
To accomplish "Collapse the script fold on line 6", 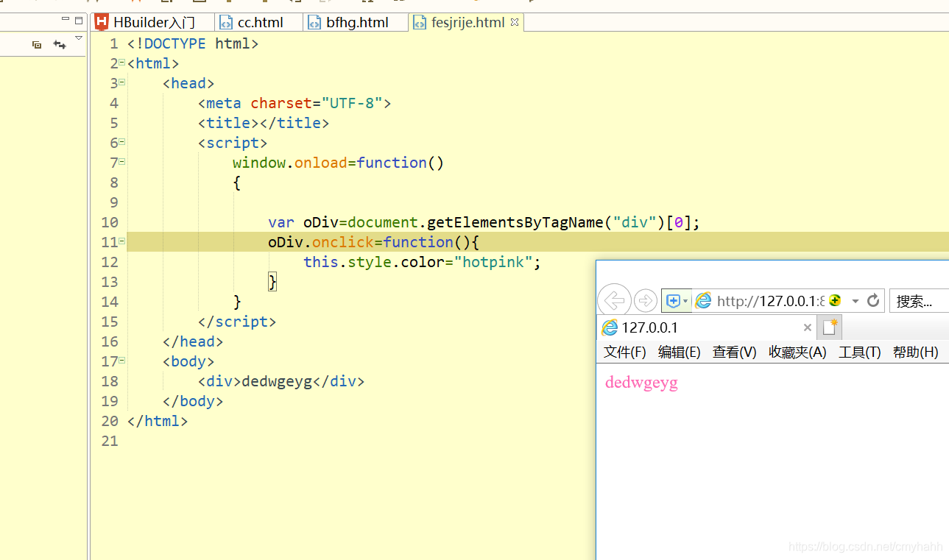I will click(122, 143).
